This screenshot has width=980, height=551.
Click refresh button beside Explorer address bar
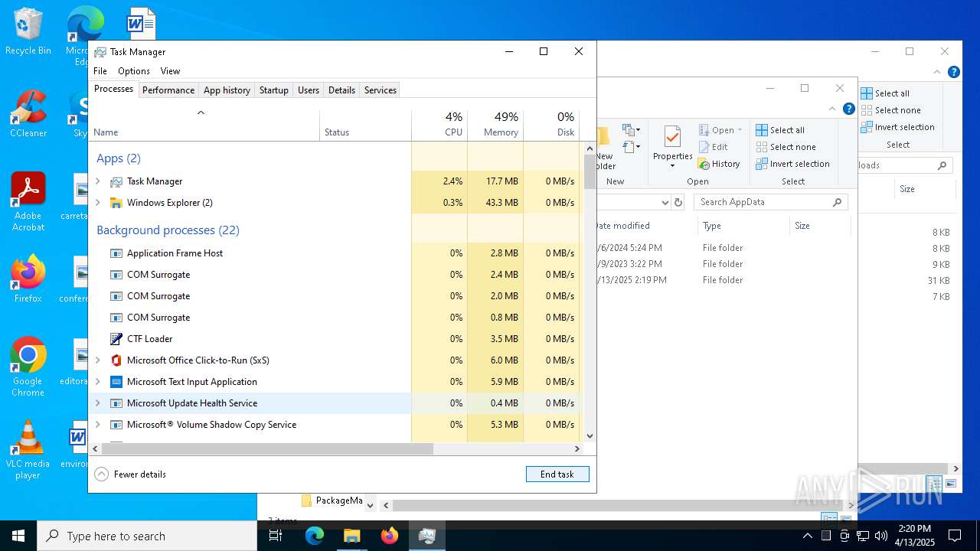tap(678, 202)
